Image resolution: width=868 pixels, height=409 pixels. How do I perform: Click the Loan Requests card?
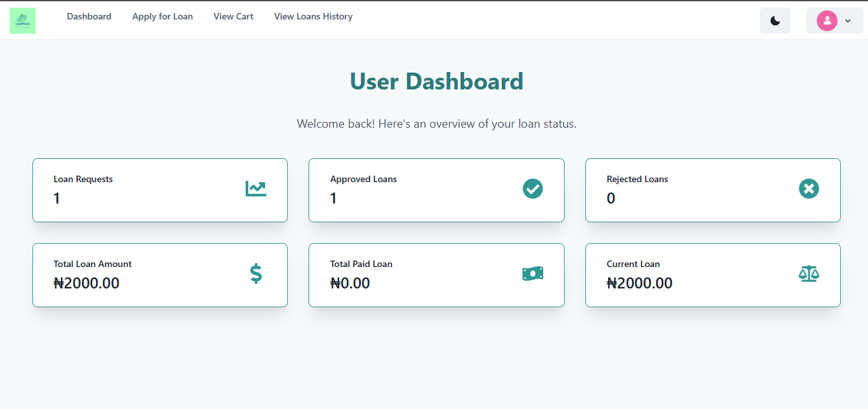pos(160,190)
